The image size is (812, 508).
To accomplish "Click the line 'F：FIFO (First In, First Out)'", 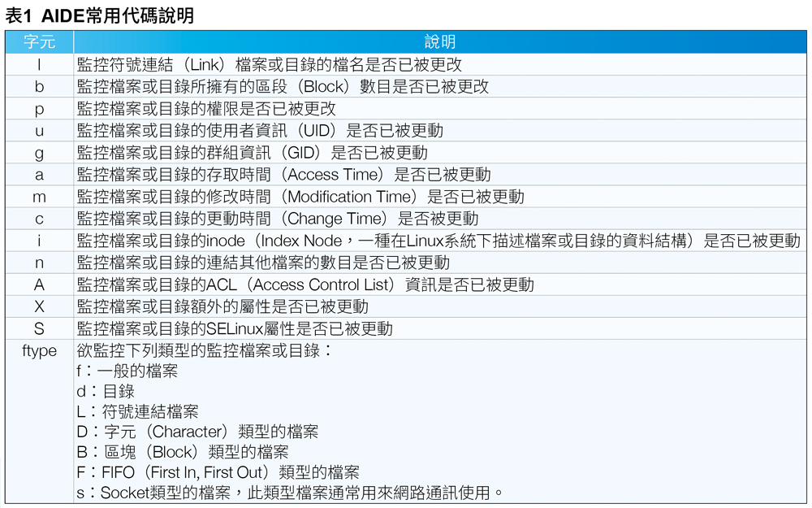I will (x=218, y=472).
